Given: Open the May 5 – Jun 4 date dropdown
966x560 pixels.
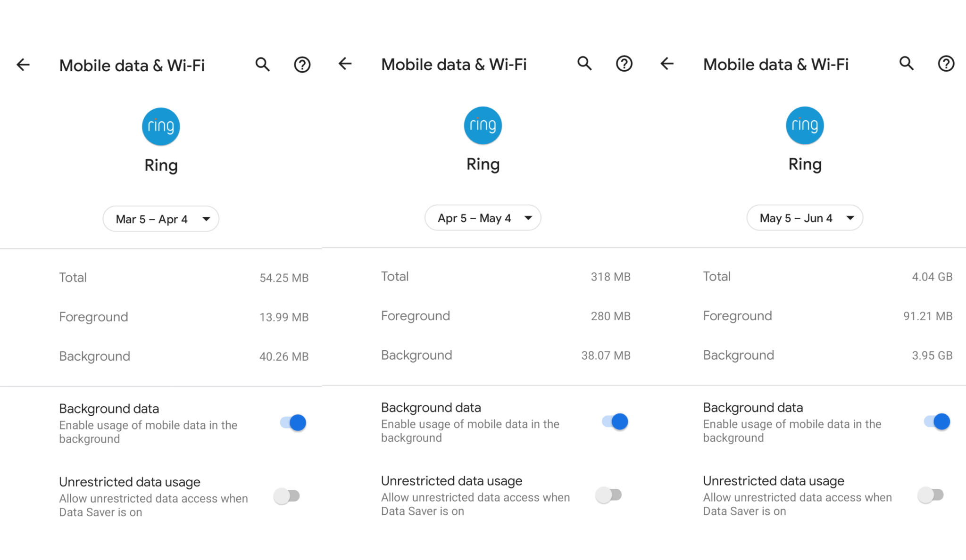Looking at the screenshot, I should pos(805,218).
